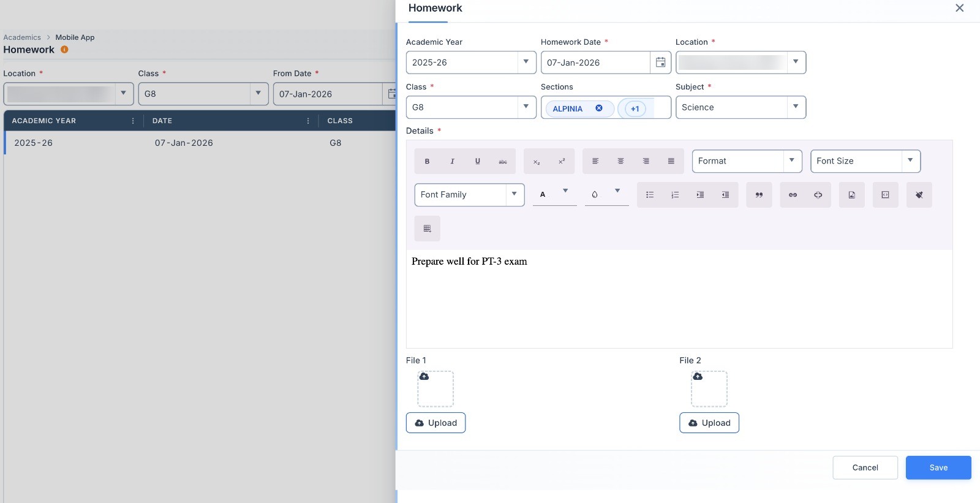The image size is (980, 503).
Task: Insert an image into Details
Action: [x=852, y=195]
